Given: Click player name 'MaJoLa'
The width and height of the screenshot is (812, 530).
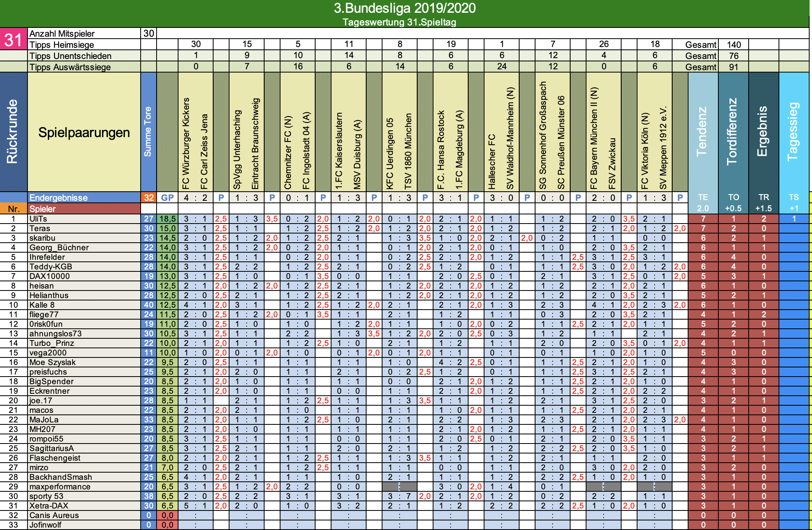Looking at the screenshot, I should tap(44, 420).
